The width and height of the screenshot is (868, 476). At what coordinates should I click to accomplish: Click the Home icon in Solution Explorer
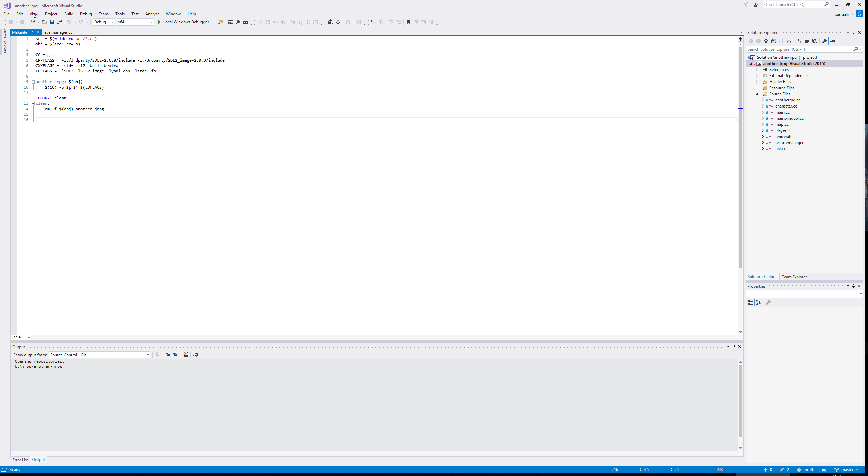point(766,41)
